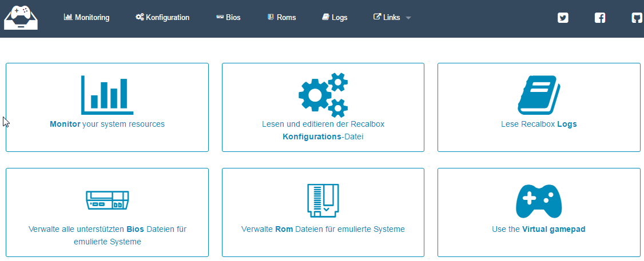Open the Konfiguration nav item
Screen dimensions: 644x261
point(162,18)
